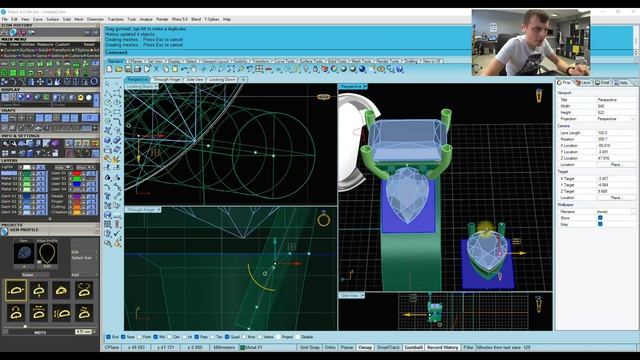640x360 pixels.
Task: Click the Gumball status bar button
Action: click(413, 347)
